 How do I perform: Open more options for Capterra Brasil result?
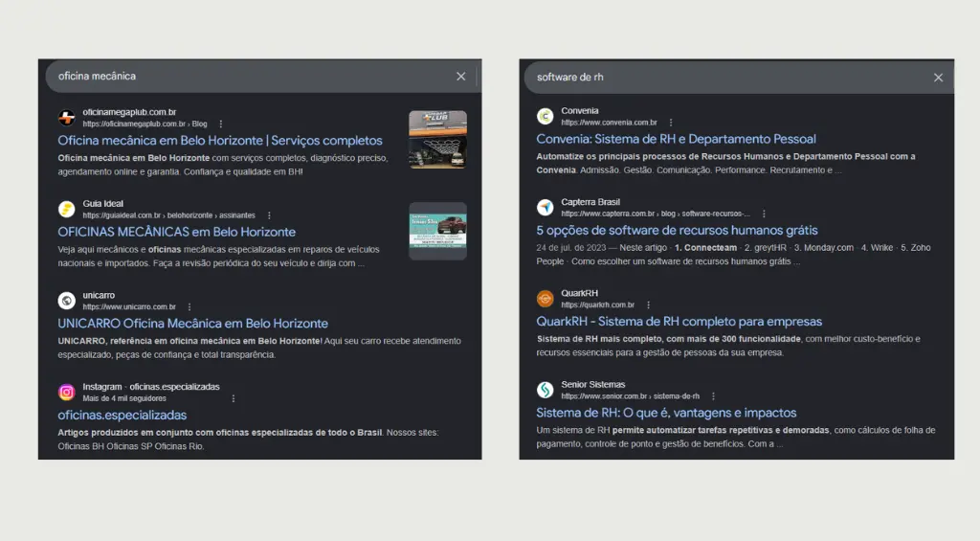tap(764, 214)
